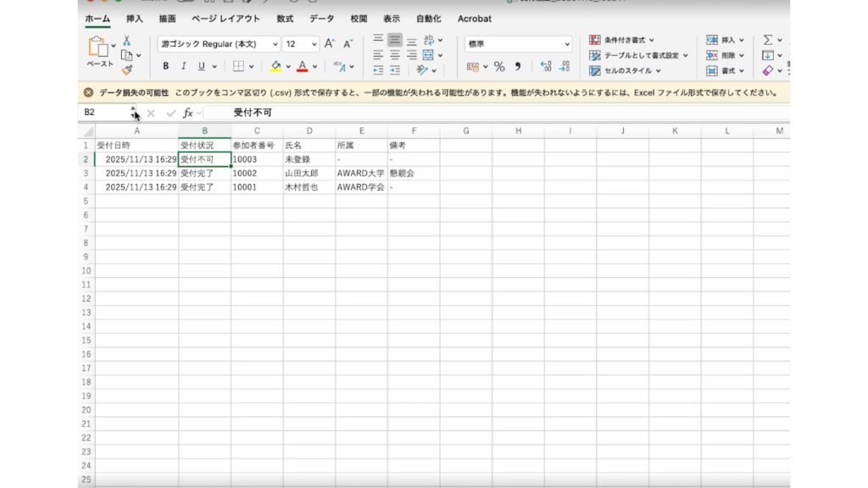Click the insert function fx icon
Screen dimensions: 868x488
pyautogui.click(x=188, y=113)
